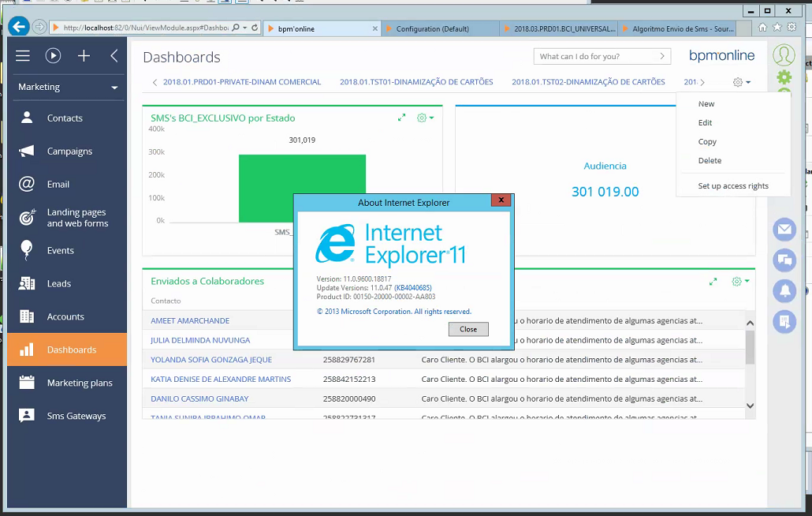Open the email panel envelope icon
This screenshot has width=812, height=516.
tap(784, 229)
